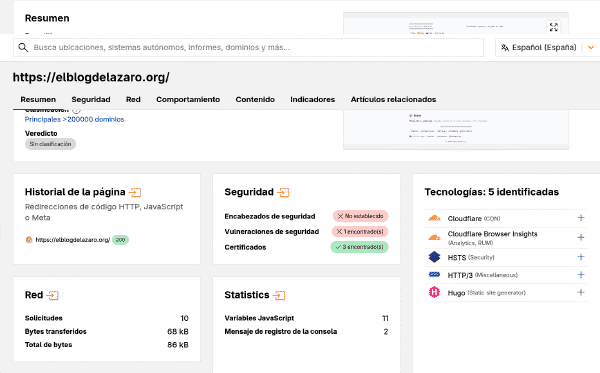Expand the Hugo technology row
The height and width of the screenshot is (373, 600).
coord(581,293)
